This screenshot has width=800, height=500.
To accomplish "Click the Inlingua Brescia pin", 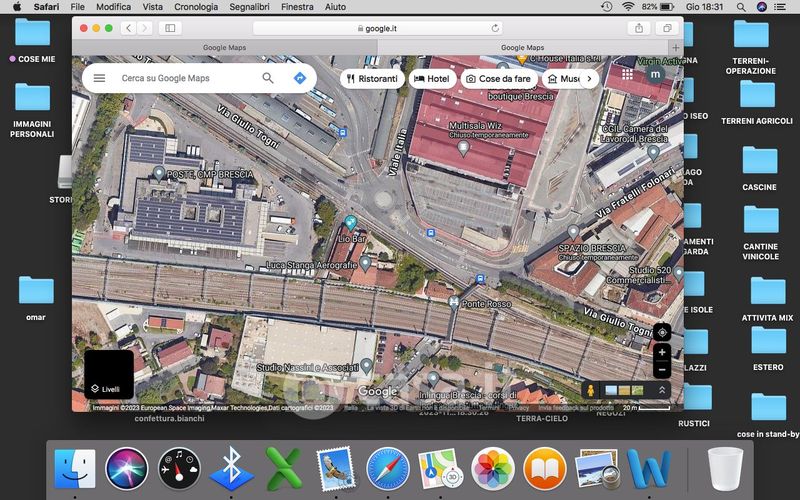I will click(x=433, y=379).
